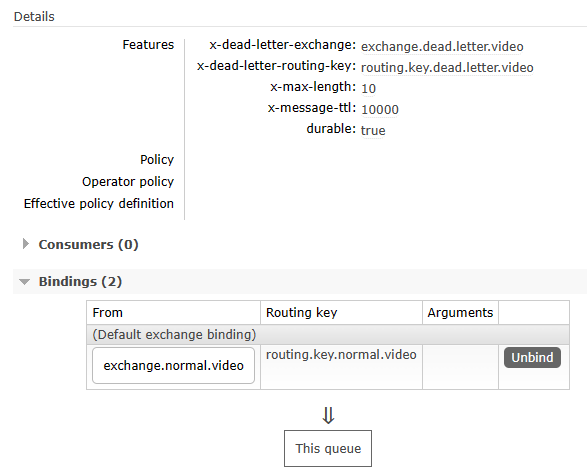Image resolution: width=587 pixels, height=476 pixels.
Task: Click the Details section heading
Action: coord(34,17)
